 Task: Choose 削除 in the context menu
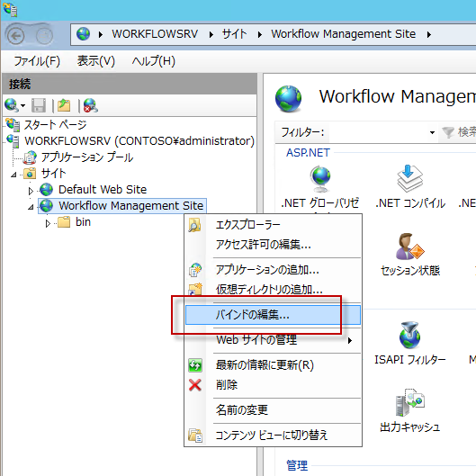273,385
